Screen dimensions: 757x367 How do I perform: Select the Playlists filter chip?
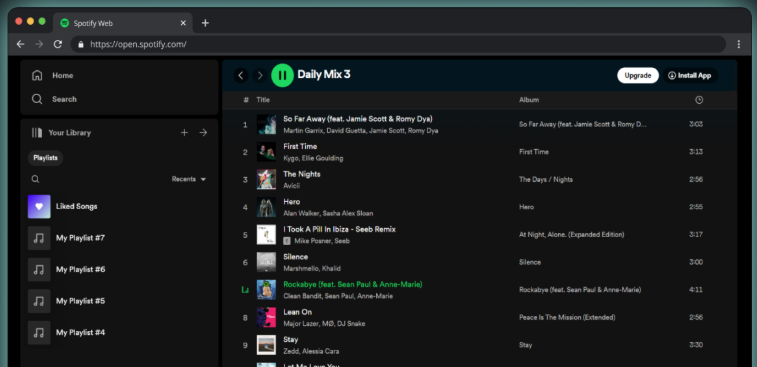(x=45, y=158)
